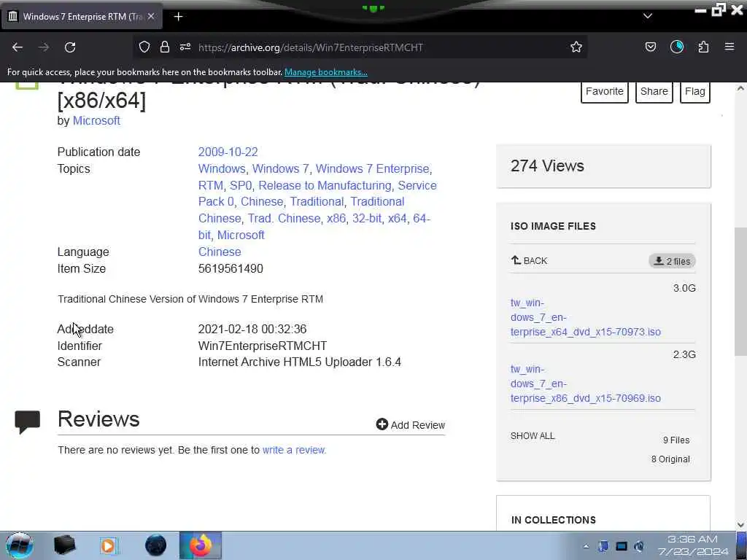Download the x64 dvd x15-70973 iso file
This screenshot has width=747, height=560.
[x=586, y=317]
